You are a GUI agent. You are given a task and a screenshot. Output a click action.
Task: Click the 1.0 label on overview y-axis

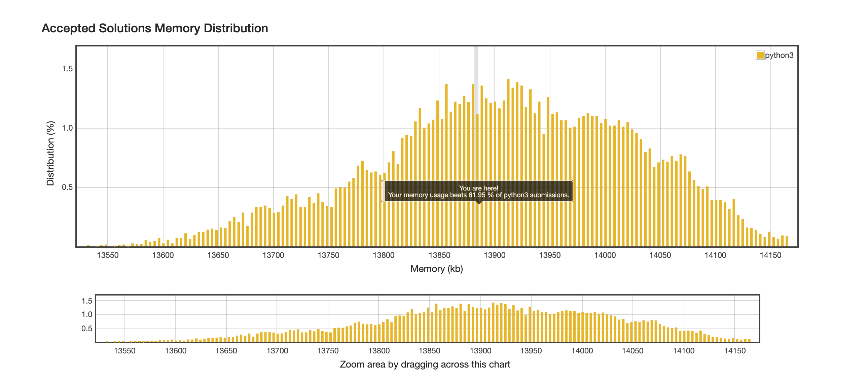[86, 315]
